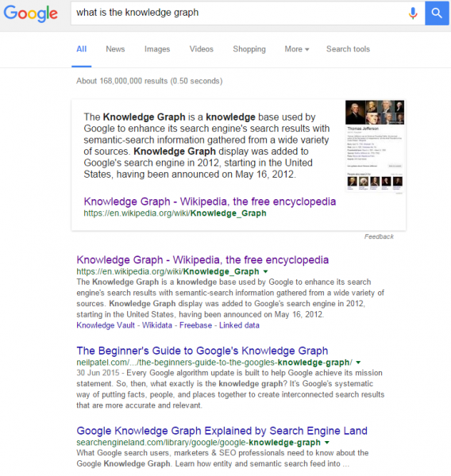Open The Beginner's Guide to Google's Knowledge Graph
Viewport: 451px width, 476px height.
[x=202, y=351]
